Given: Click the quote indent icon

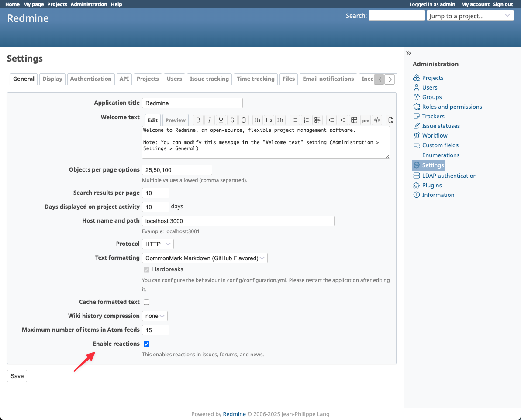Looking at the screenshot, I should tap(331, 120).
